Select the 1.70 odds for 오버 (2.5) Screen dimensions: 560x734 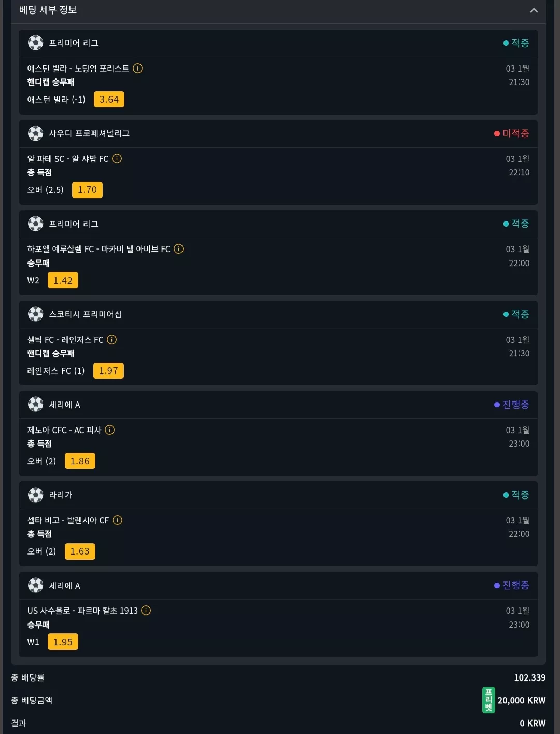(87, 190)
